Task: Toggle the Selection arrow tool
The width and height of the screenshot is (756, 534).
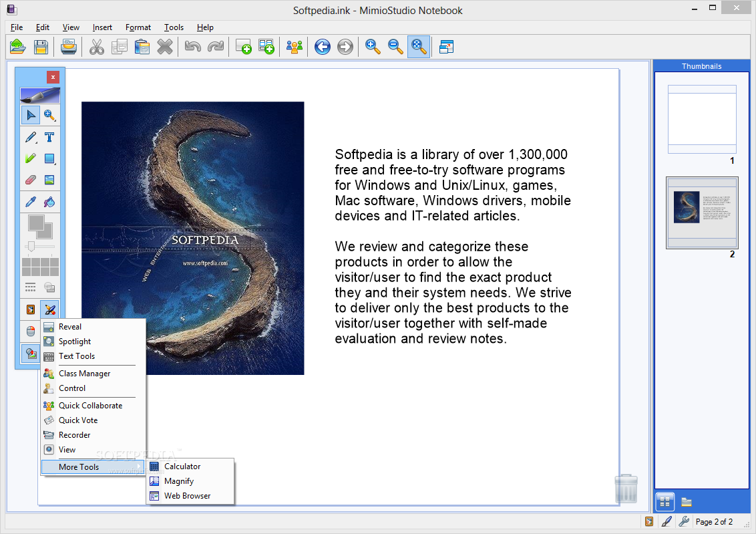Action: coord(30,115)
